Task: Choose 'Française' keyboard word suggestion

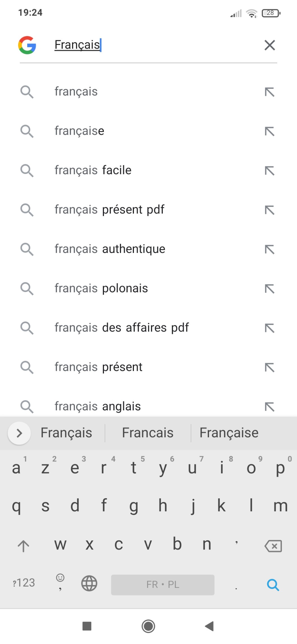Action: coord(229,433)
